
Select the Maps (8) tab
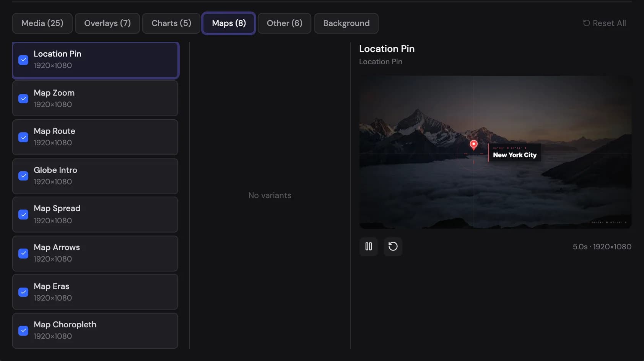(229, 23)
